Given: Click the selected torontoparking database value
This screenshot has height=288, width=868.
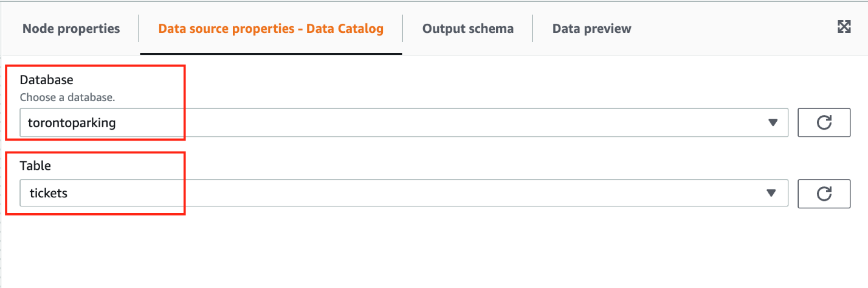Looking at the screenshot, I should [72, 122].
